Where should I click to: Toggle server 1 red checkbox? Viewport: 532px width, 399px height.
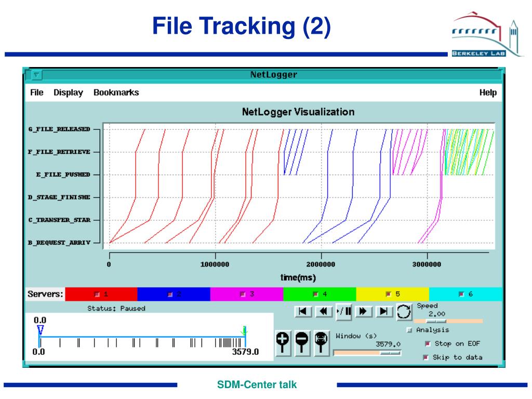[x=97, y=294]
